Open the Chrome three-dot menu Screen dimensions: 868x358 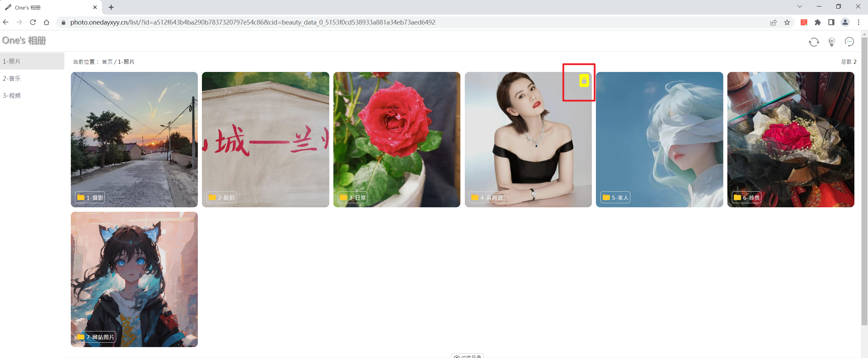pyautogui.click(x=858, y=22)
